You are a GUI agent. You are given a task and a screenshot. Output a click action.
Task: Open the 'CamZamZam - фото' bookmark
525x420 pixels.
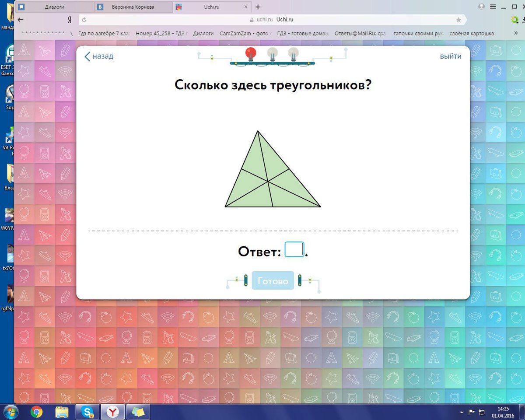coord(245,33)
